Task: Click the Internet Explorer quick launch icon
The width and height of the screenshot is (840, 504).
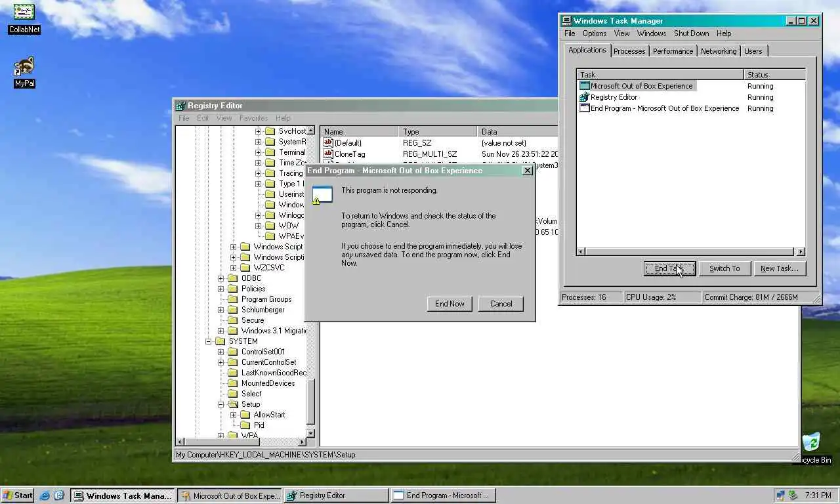Action: 45,495
